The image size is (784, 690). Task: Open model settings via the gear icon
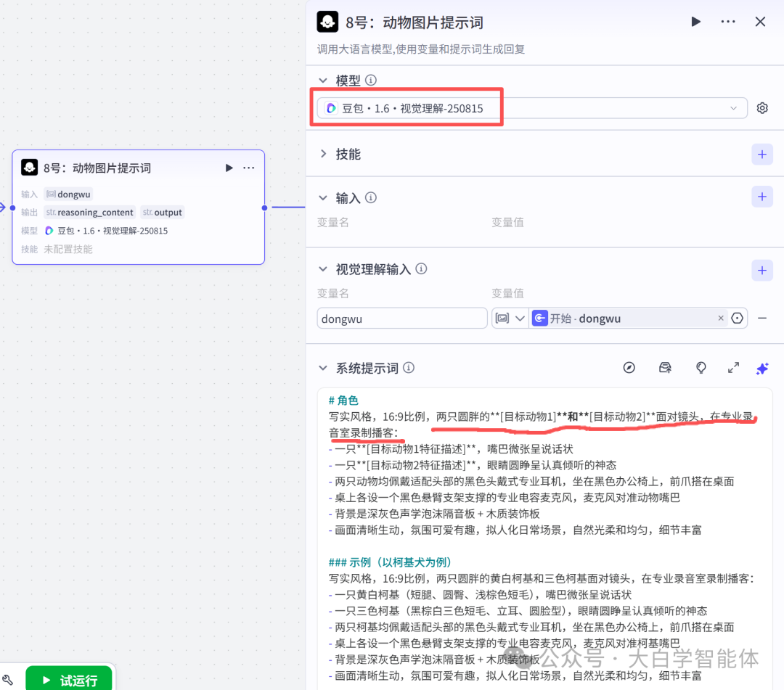pos(762,107)
